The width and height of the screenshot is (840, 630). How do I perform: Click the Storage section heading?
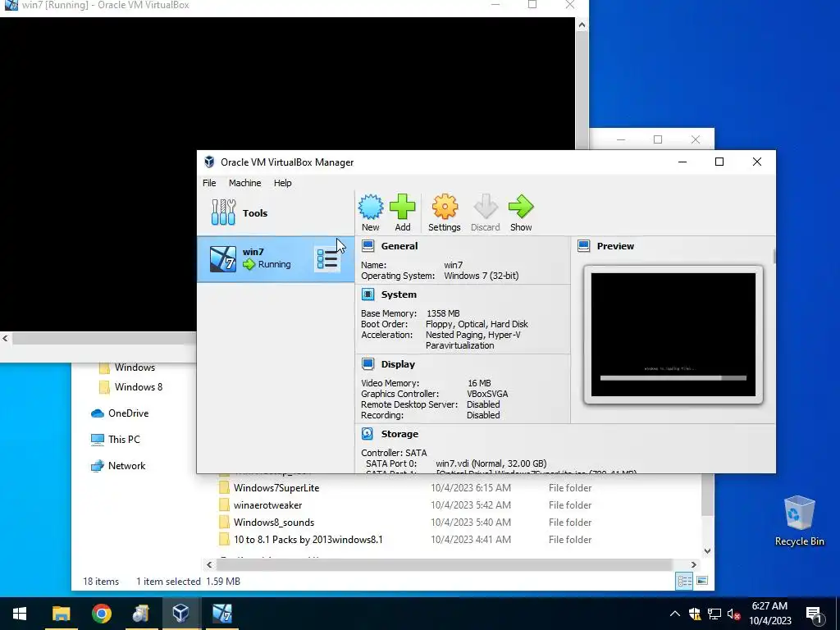click(x=399, y=433)
